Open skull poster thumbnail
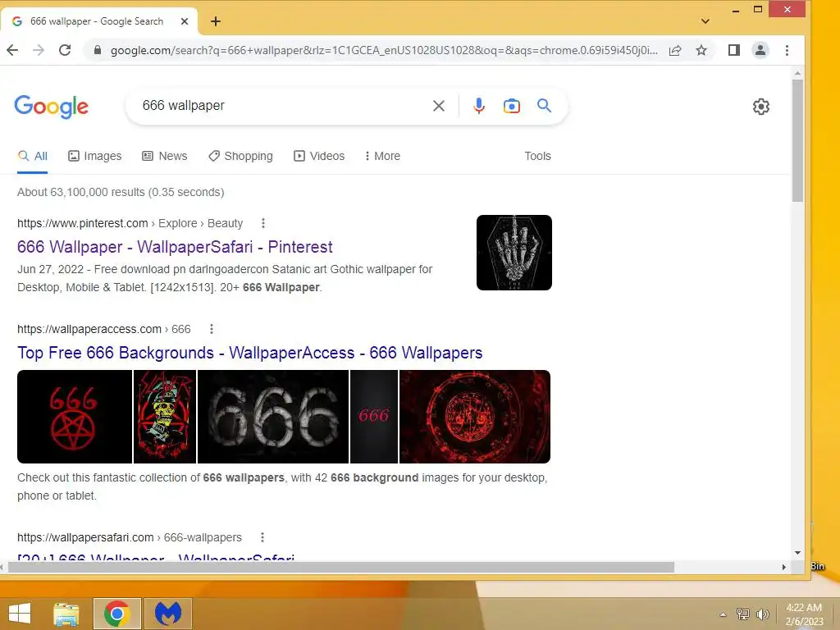Image resolution: width=840 pixels, height=630 pixels. point(165,417)
